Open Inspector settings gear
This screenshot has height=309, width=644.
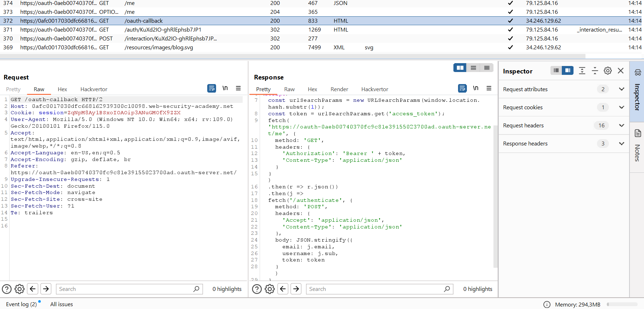click(x=608, y=71)
